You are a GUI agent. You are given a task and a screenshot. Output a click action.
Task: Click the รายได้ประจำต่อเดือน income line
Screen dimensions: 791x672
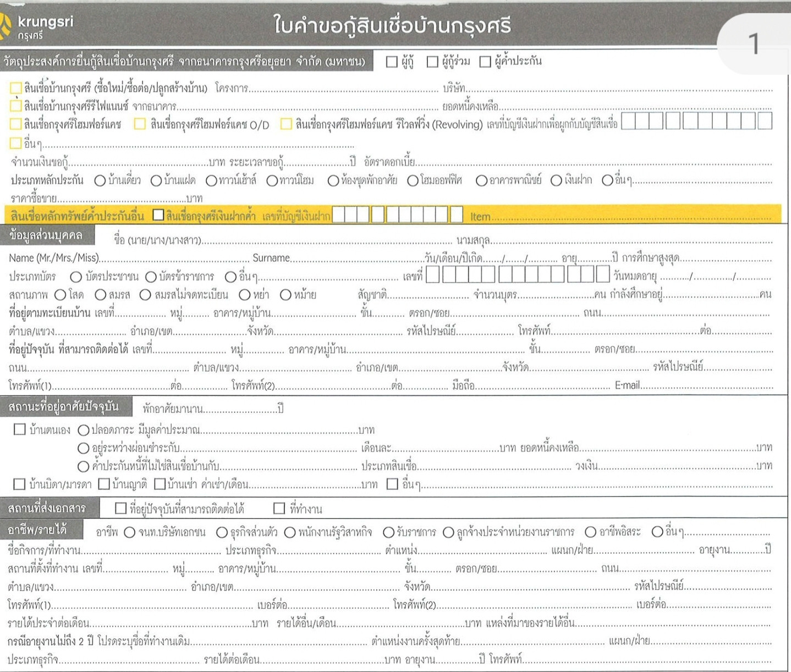pyautogui.click(x=171, y=625)
